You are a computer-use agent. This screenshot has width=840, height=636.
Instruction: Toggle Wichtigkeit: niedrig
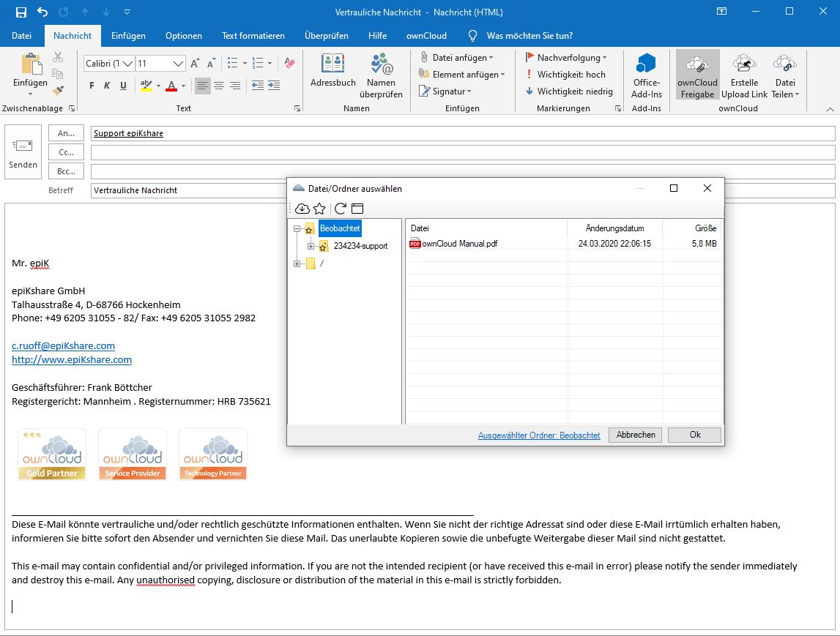[x=570, y=91]
